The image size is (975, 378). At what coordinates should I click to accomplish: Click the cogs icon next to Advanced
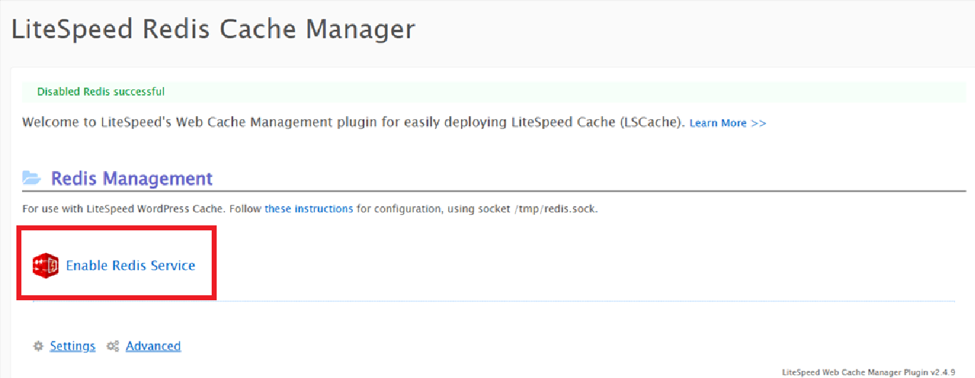(113, 346)
